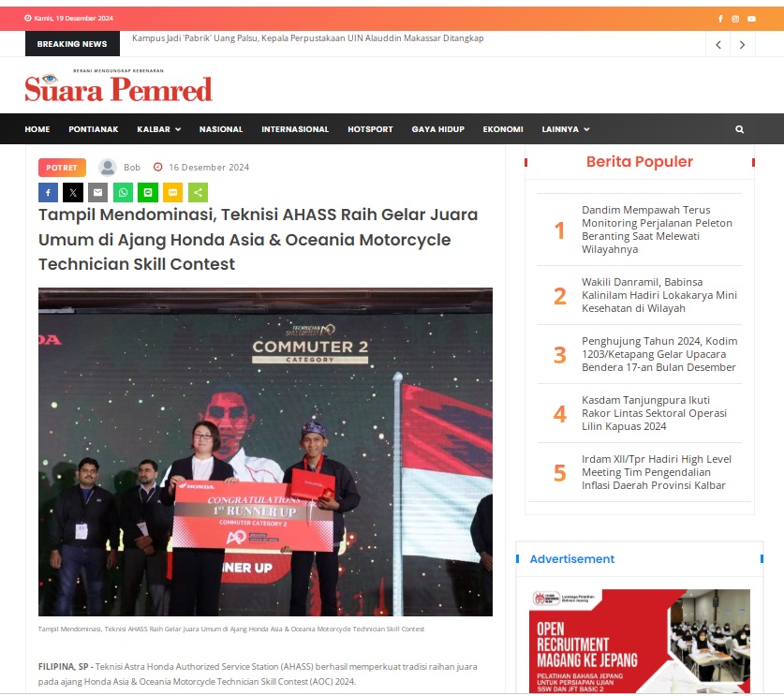Show next breaking news headline

point(743,45)
